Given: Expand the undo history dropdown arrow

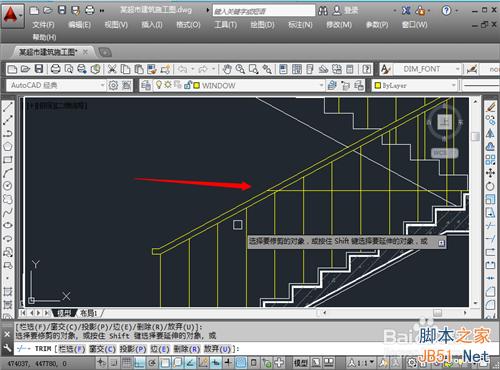Looking at the screenshot, I should coord(192,69).
